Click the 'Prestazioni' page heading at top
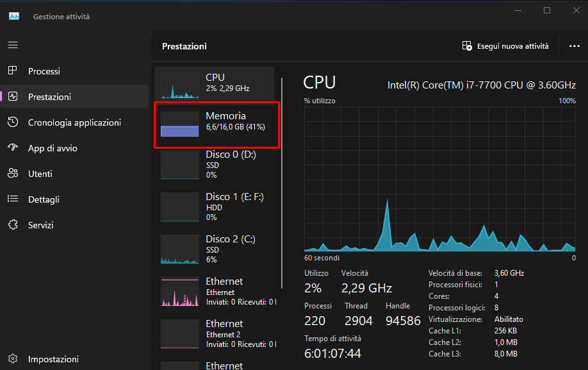The width and height of the screenshot is (588, 370). [184, 46]
